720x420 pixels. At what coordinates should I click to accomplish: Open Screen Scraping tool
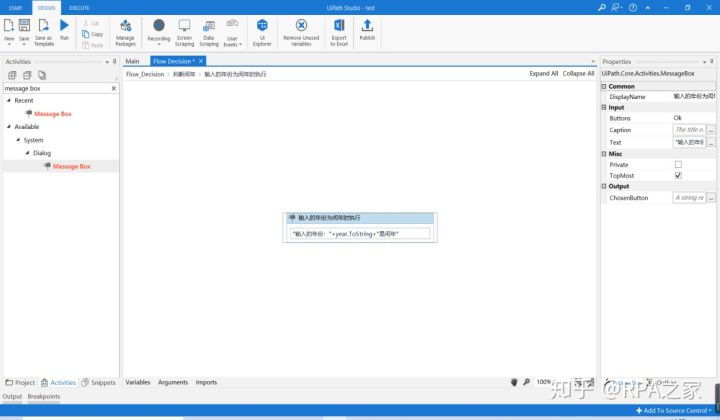[184, 33]
